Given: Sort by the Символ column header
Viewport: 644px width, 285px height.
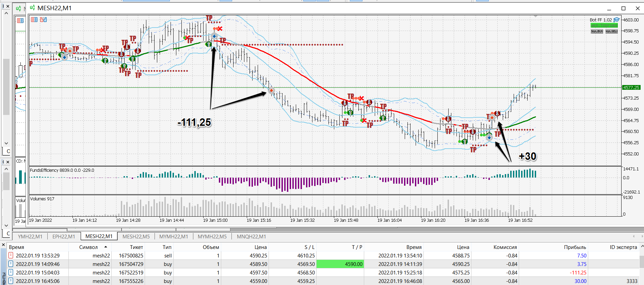Looking at the screenshot, I should pyautogui.click(x=90, y=247).
